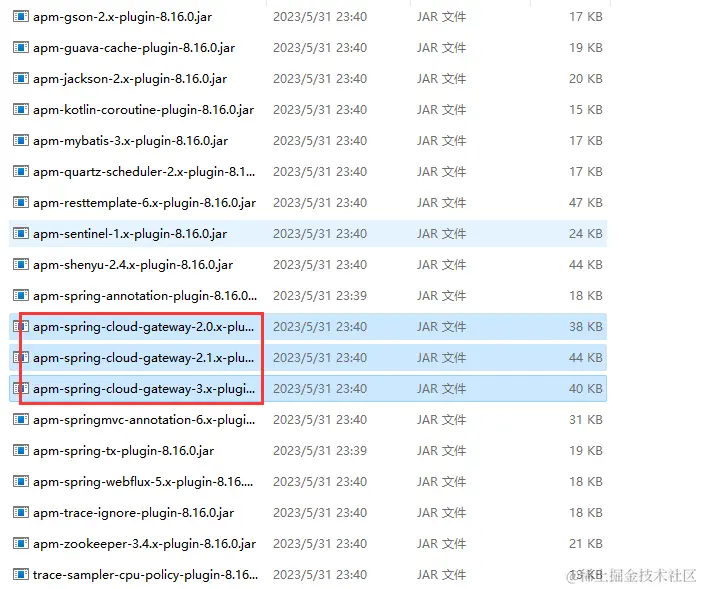Image resolution: width=702 pixels, height=589 pixels.
Task: Select file apm-sentinel-1.x-plugin-8.16.0.jar
Action: pos(130,234)
